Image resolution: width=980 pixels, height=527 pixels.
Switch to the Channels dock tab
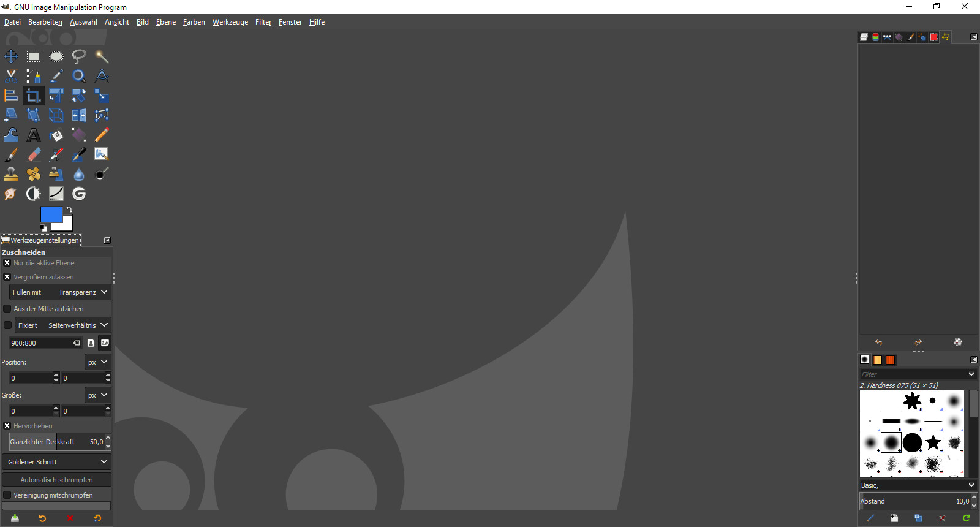876,37
